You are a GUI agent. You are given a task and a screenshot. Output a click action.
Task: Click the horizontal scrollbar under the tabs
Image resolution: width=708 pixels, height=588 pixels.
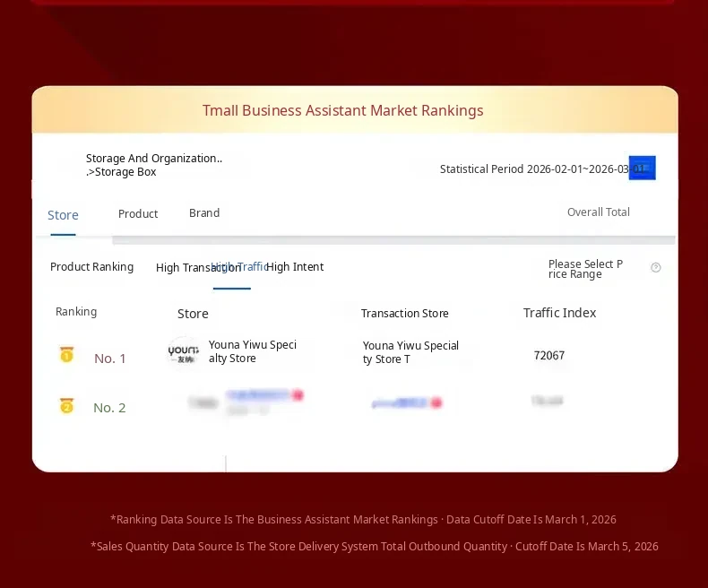(393, 240)
